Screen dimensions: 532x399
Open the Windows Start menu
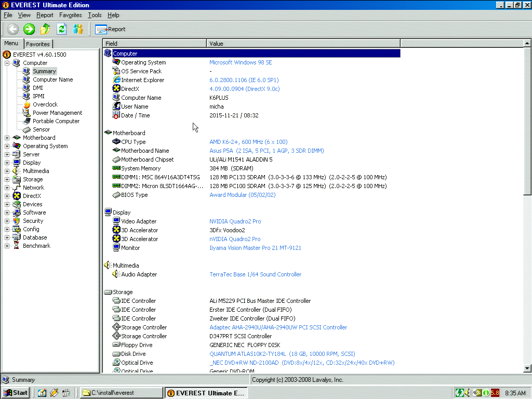16,393
